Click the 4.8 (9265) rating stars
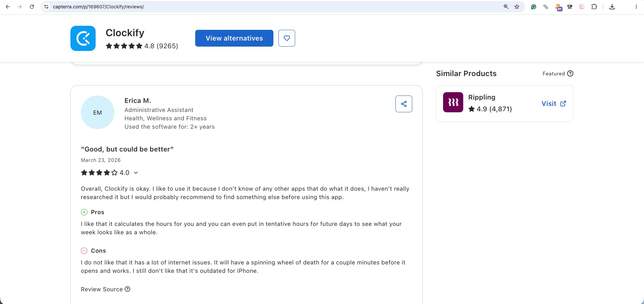 (142, 46)
